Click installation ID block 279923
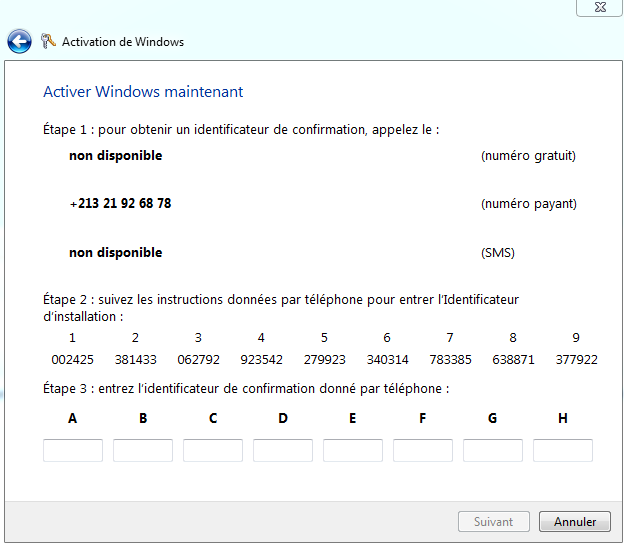Image resolution: width=624 pixels, height=546 pixels. click(x=325, y=360)
